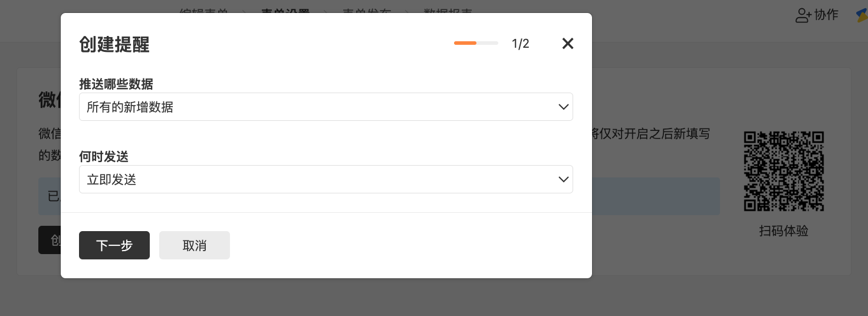868x316 pixels.
Task: Click the 扫码体验 label under QR code
Action: (x=784, y=231)
